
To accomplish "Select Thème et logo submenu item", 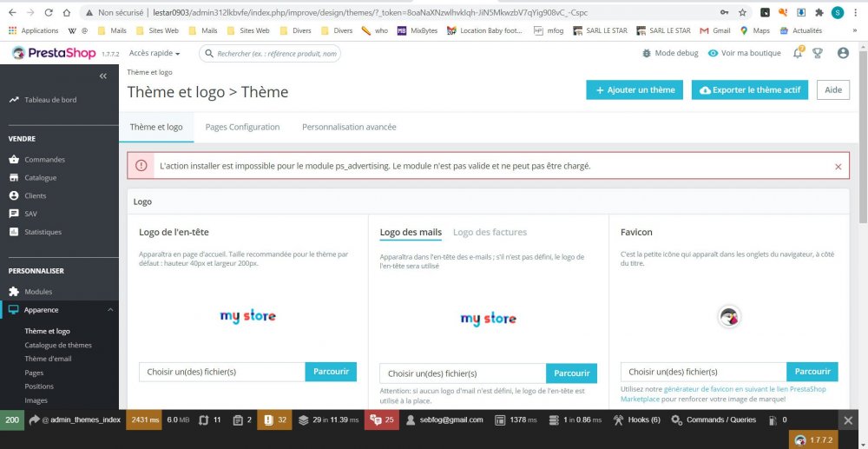I will click(47, 331).
